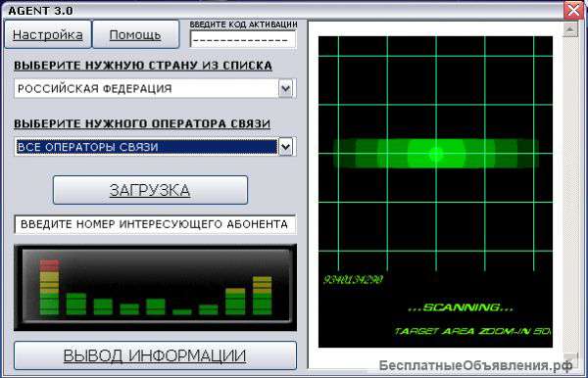Open the РОССИЙСКАЯ ФЕДЕРАЦИЯ country combo box
588x378 pixels.
(155, 88)
